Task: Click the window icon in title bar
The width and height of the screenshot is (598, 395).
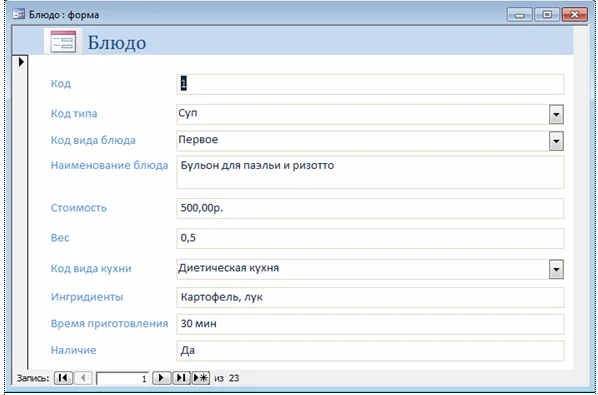Action: [19, 14]
